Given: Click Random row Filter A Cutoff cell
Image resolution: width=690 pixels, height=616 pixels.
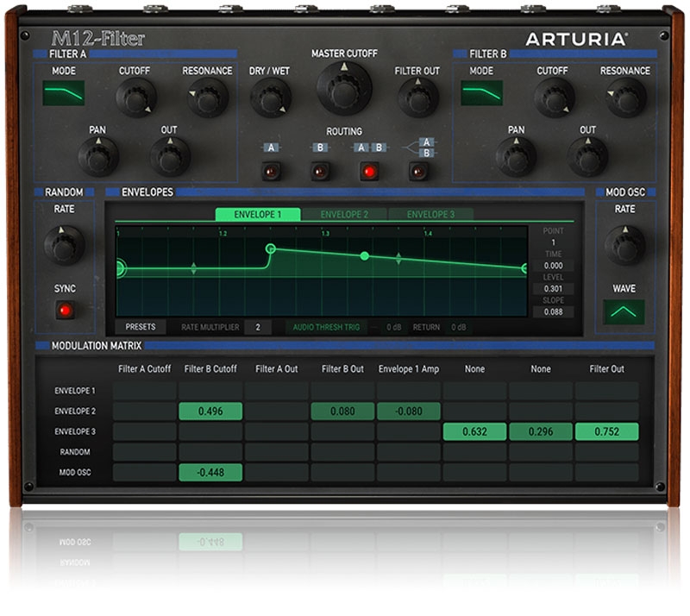Looking at the screenshot, I should point(144,452).
